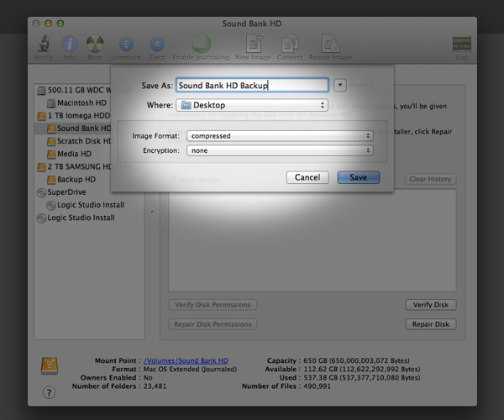Click the help question mark button
This screenshot has height=420, width=504.
[49, 392]
